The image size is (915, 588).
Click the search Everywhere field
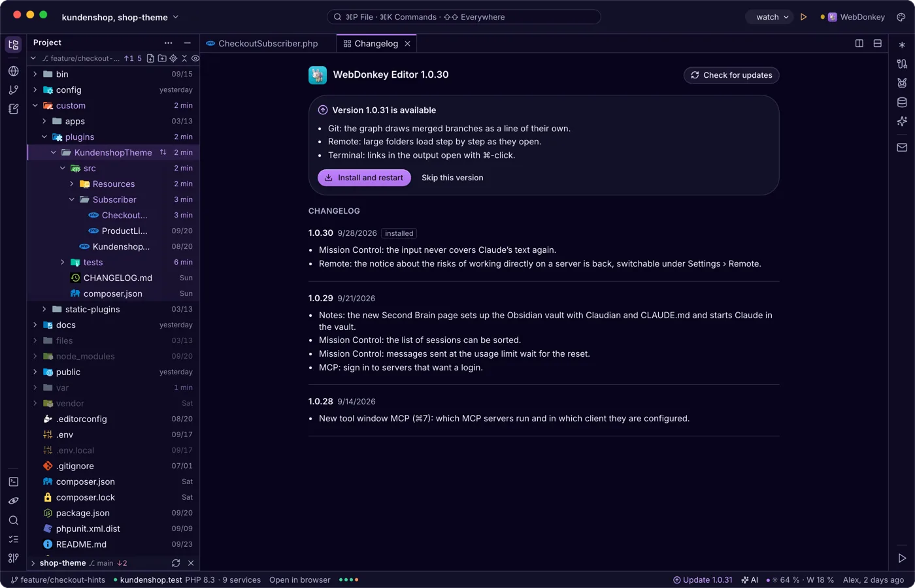click(x=463, y=17)
